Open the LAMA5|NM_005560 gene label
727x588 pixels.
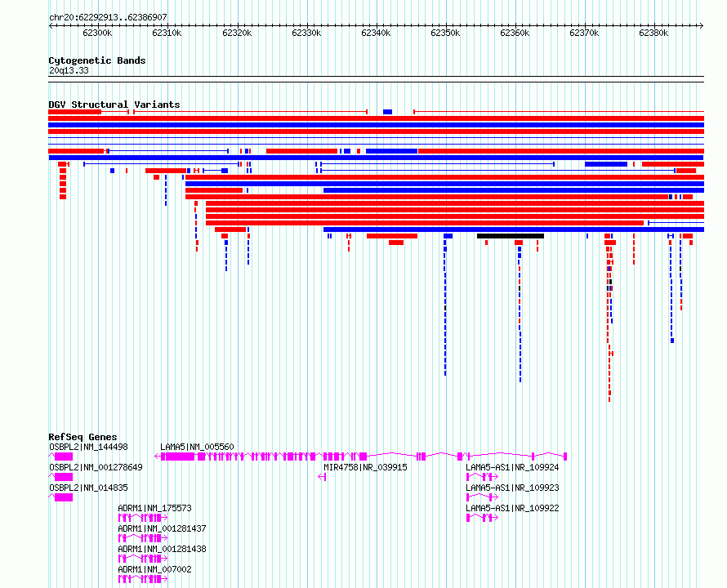[197, 447]
